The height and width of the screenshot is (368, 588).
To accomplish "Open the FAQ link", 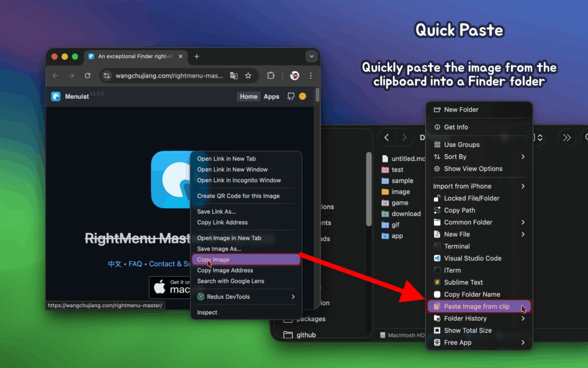I will pos(136,264).
